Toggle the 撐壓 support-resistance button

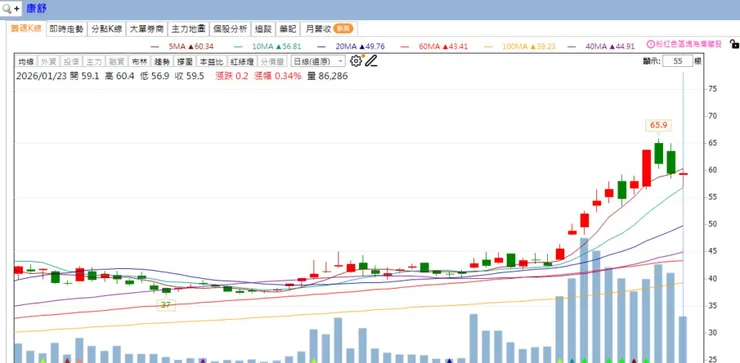click(185, 61)
